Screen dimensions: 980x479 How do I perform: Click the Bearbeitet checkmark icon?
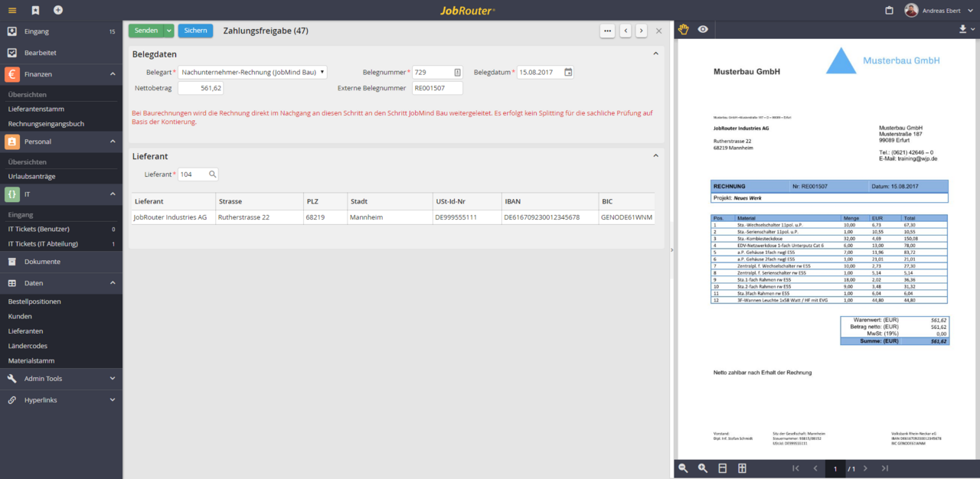click(11, 53)
